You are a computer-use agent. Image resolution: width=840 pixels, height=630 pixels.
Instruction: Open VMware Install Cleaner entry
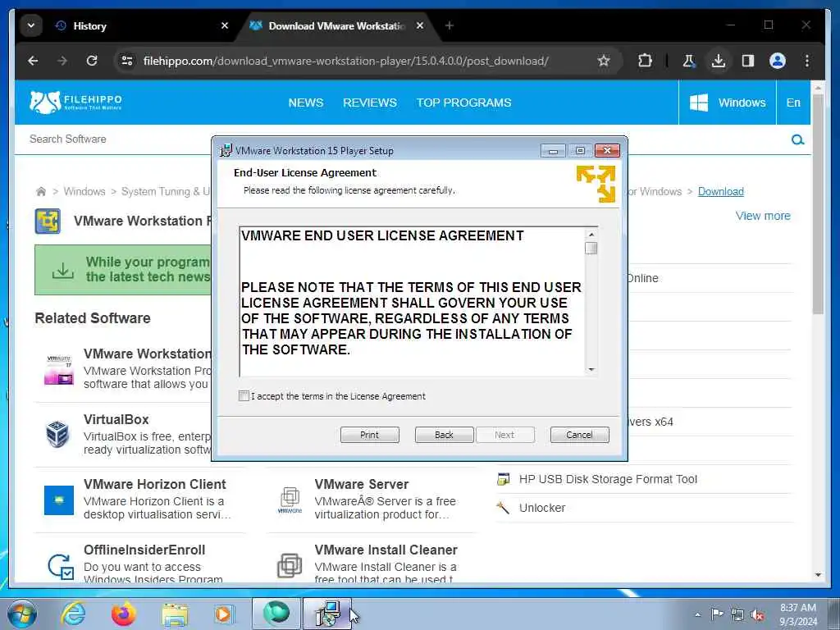point(386,550)
